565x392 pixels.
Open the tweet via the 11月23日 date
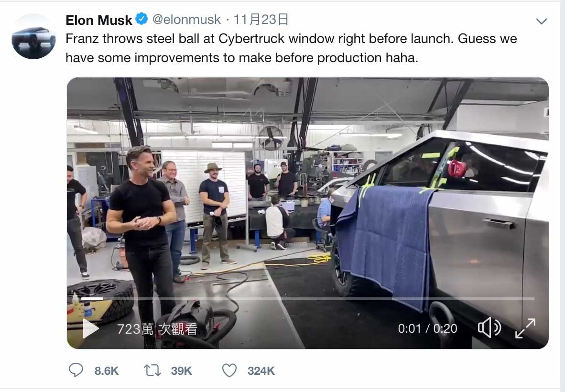[261, 19]
